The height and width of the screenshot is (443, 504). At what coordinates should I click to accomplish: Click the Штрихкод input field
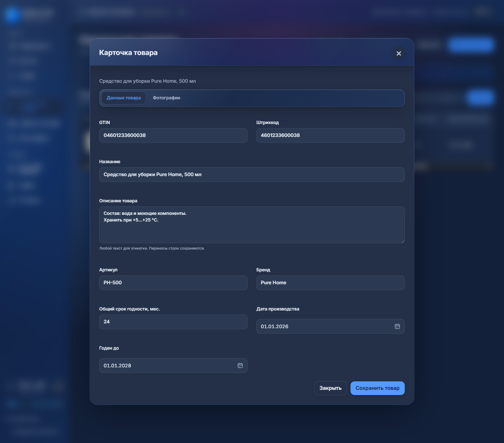point(330,135)
